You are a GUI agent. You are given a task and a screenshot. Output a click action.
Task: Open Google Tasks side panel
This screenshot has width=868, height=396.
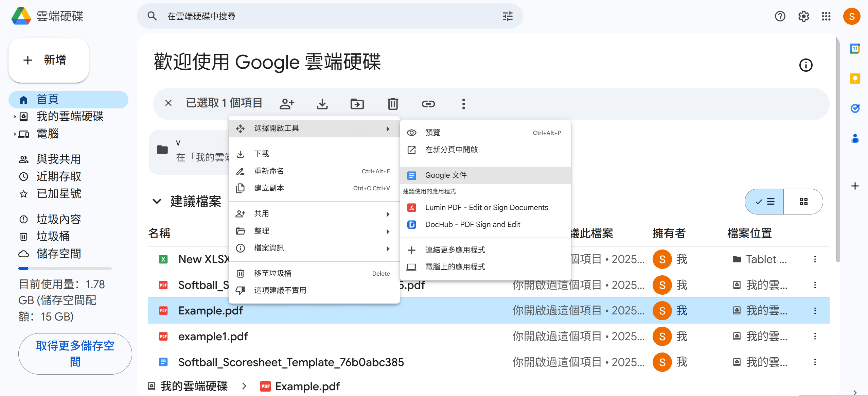click(x=855, y=108)
